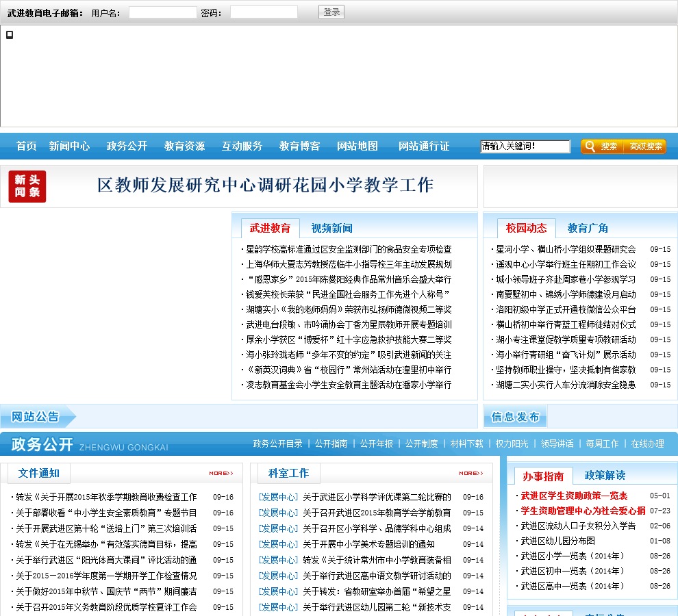Open guide 武进区小学一览表（2014年）

click(x=572, y=556)
